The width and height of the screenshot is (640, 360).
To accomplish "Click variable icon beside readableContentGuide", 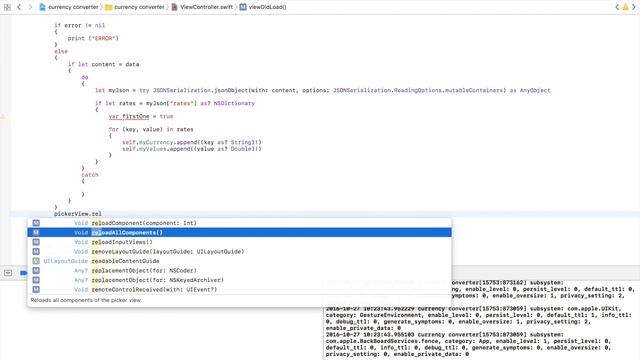I will [36, 261].
